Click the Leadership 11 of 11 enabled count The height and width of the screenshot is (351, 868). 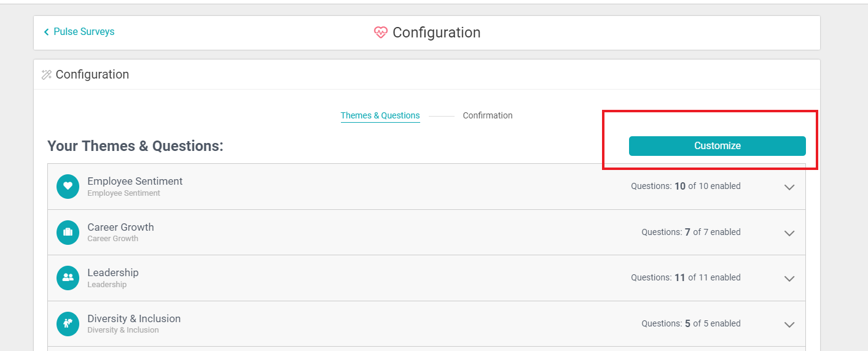(x=686, y=277)
